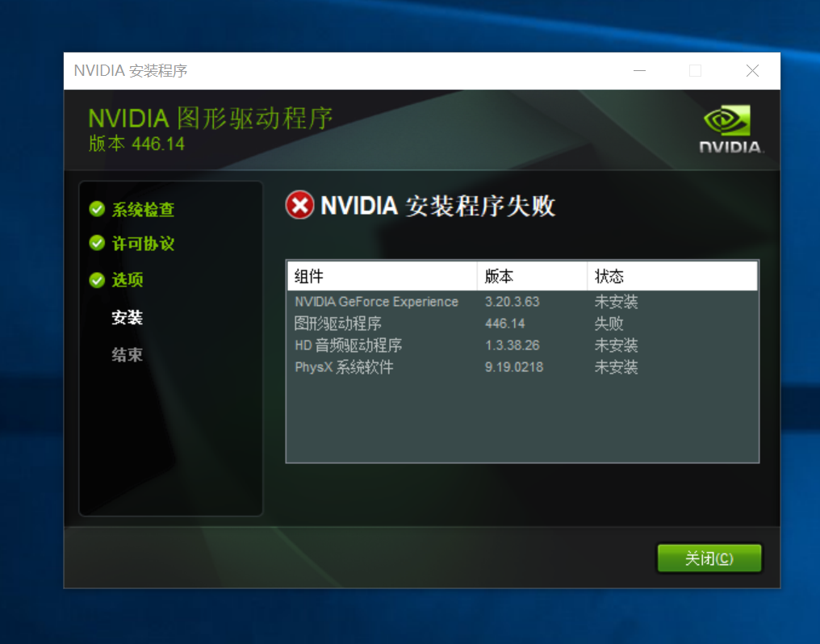Click green checkmark beside 系统检查

[x=97, y=210]
